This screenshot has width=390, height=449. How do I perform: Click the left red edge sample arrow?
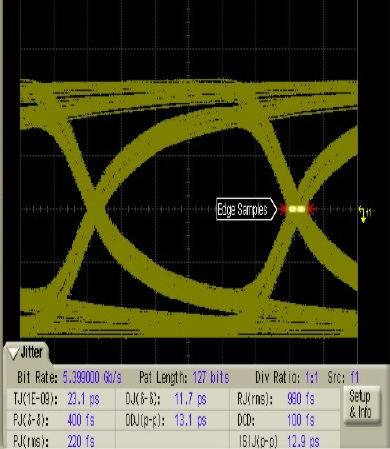pyautogui.click(x=282, y=209)
